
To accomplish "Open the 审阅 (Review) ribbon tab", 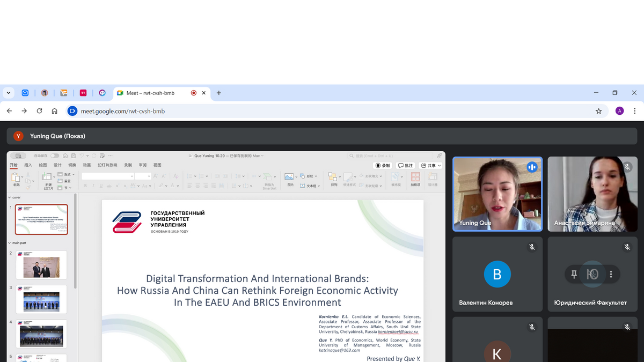I will click(x=143, y=165).
